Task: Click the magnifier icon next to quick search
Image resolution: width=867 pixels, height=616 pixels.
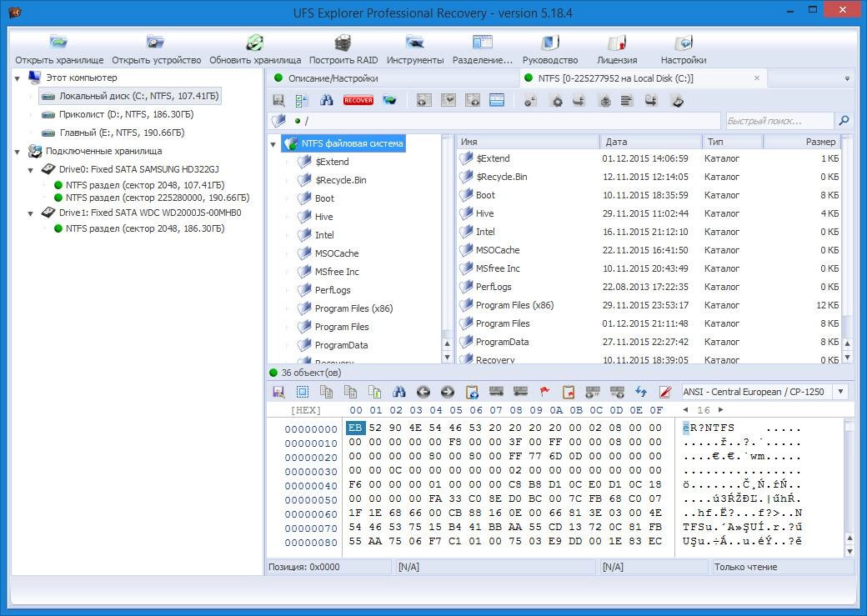Action: pyautogui.click(x=844, y=120)
